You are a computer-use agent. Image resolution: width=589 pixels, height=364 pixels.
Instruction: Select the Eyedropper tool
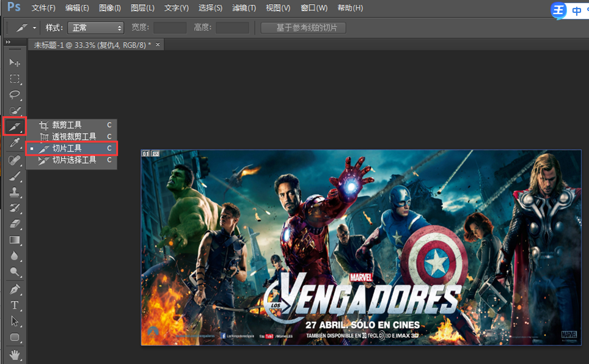15,143
